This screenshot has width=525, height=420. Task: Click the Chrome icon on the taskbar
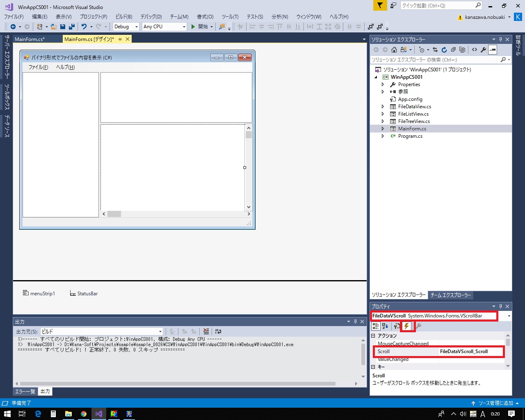click(x=84, y=414)
